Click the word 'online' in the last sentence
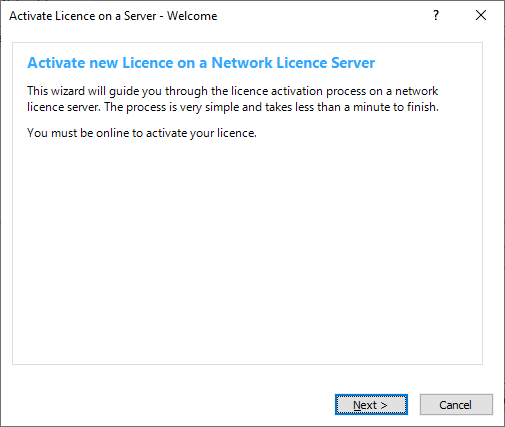This screenshot has height=427, width=505. (x=113, y=133)
